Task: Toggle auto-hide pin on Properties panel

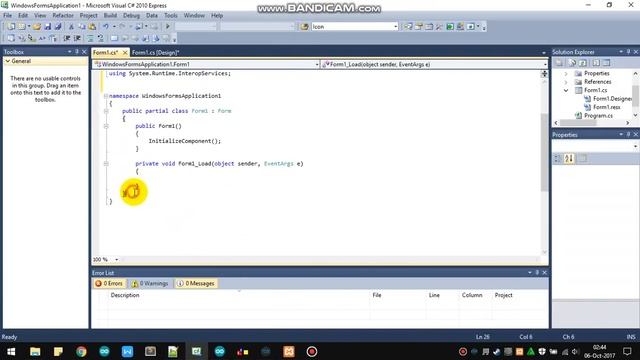Action: pos(629,134)
